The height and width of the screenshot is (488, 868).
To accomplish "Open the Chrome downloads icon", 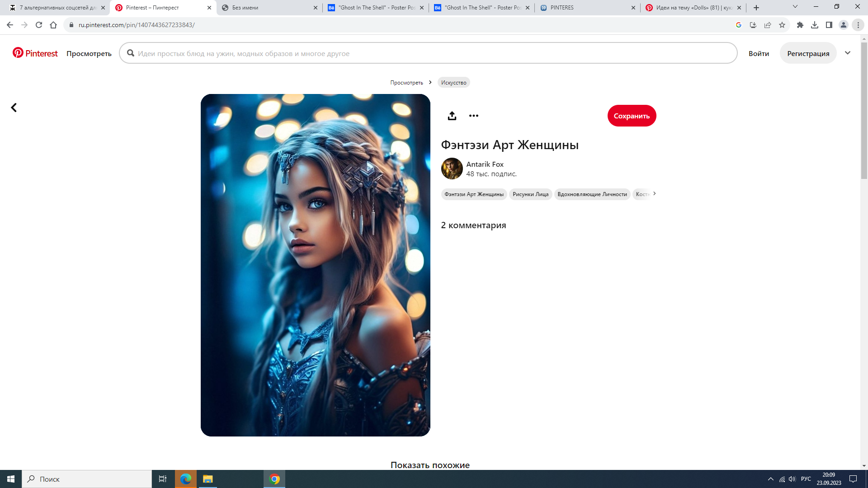I will 815,25.
